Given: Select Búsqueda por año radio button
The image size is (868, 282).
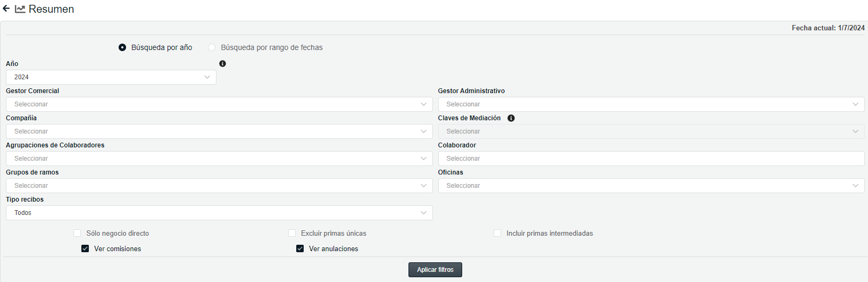Looking at the screenshot, I should point(122,47).
